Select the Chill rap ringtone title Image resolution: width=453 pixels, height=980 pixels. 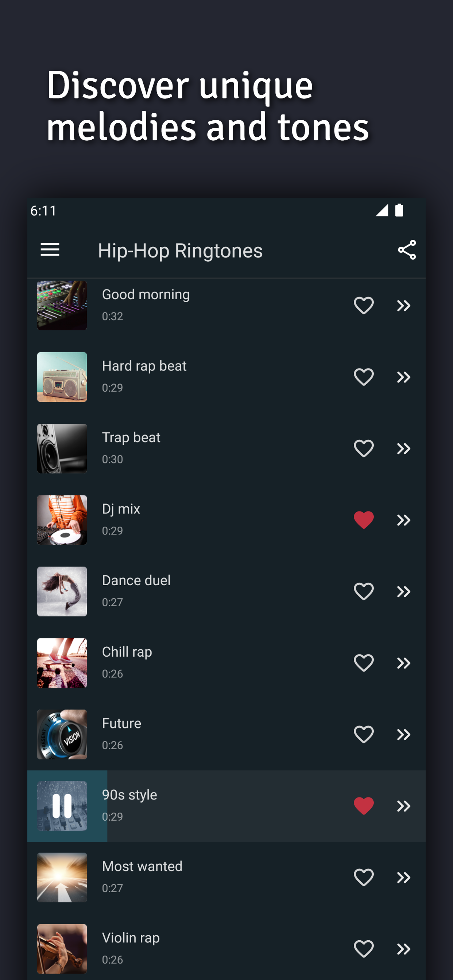pyautogui.click(x=127, y=652)
